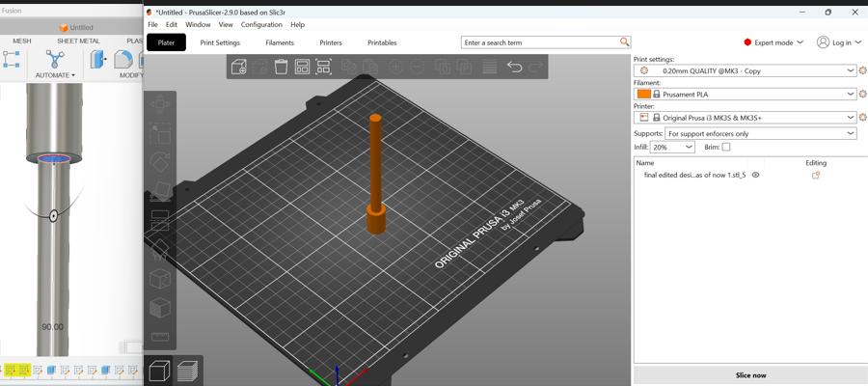
Task: Select the Rotate gizmo tool
Action: (160, 162)
